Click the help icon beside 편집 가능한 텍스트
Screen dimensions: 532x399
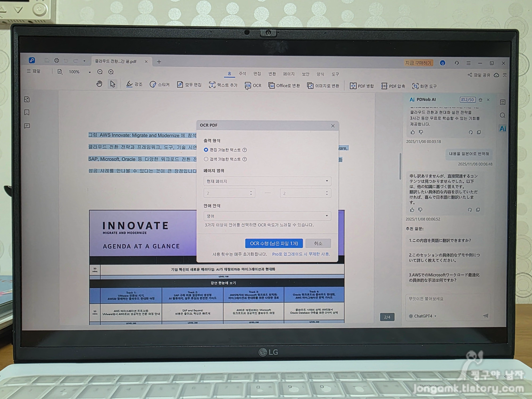(245, 150)
